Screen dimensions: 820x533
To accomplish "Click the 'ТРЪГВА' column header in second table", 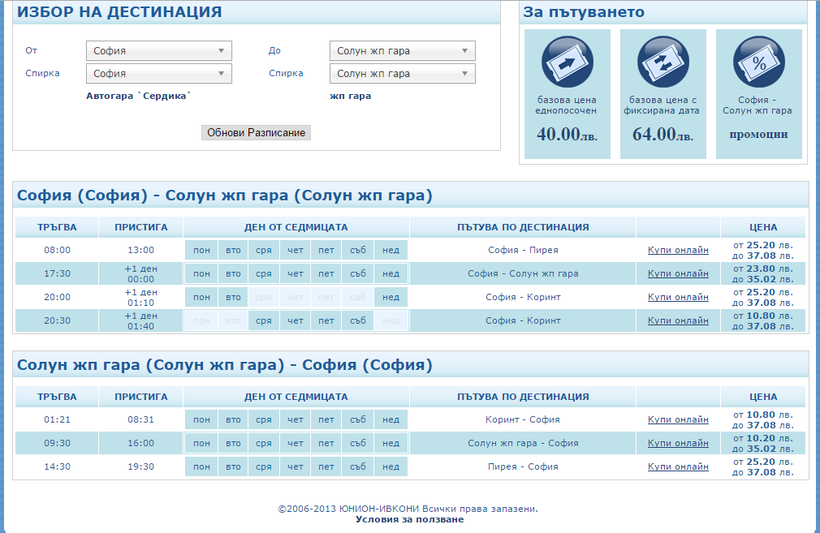I will 57,397.
